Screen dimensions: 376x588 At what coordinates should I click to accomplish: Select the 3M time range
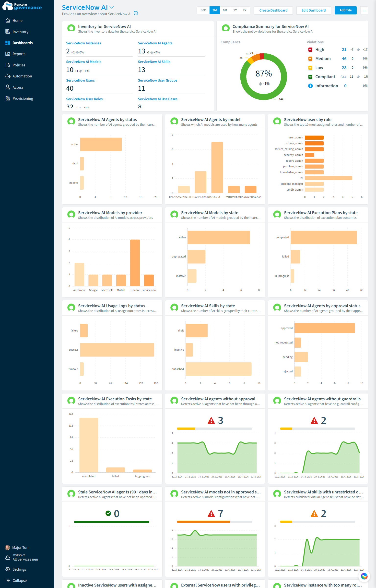click(x=214, y=10)
